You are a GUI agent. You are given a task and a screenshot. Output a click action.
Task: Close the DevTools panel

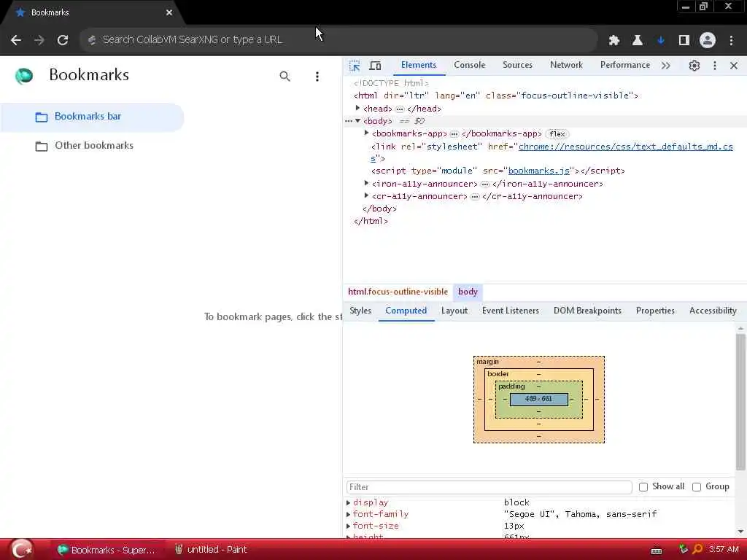pyautogui.click(x=734, y=66)
